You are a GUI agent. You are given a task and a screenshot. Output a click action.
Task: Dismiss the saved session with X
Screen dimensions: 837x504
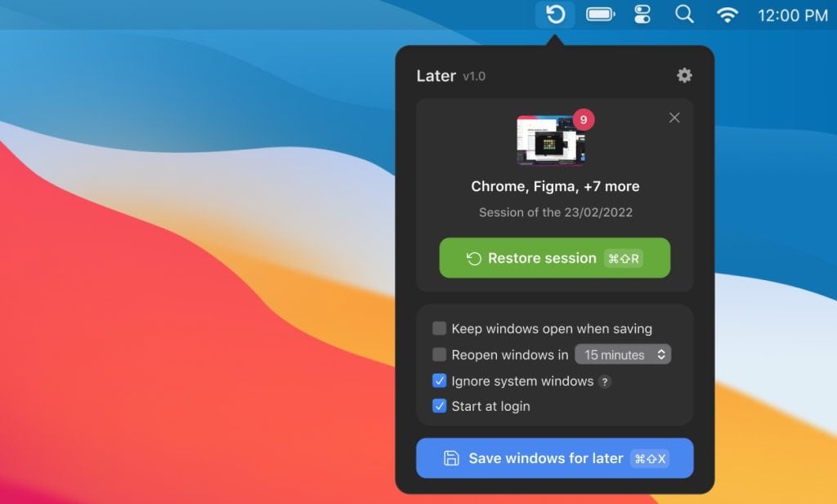(674, 118)
